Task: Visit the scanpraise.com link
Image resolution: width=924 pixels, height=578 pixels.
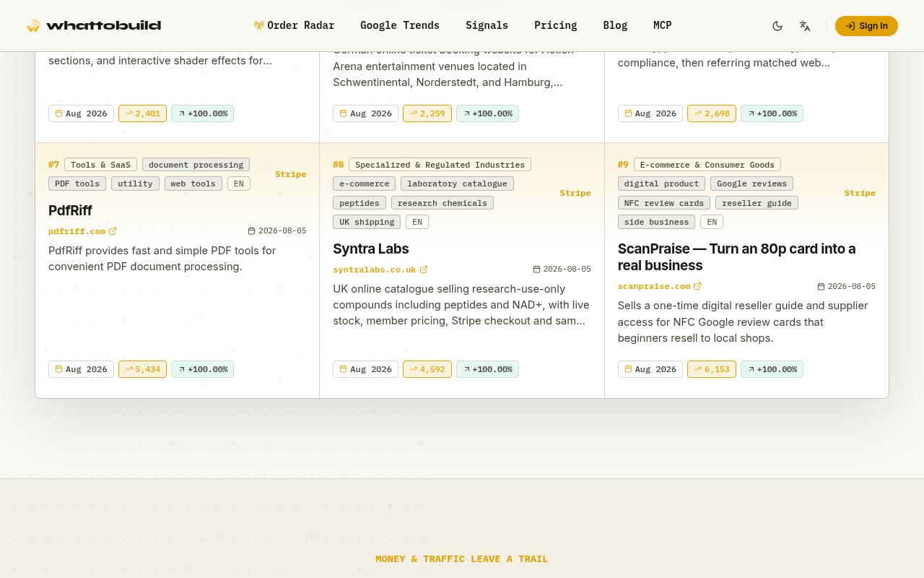Action: click(x=654, y=286)
